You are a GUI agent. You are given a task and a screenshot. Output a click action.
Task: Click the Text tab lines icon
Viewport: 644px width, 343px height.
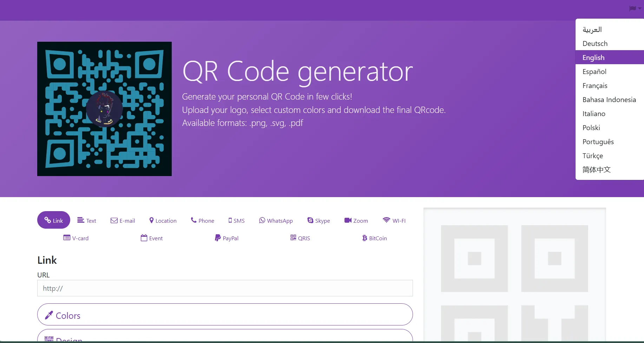[x=81, y=220]
